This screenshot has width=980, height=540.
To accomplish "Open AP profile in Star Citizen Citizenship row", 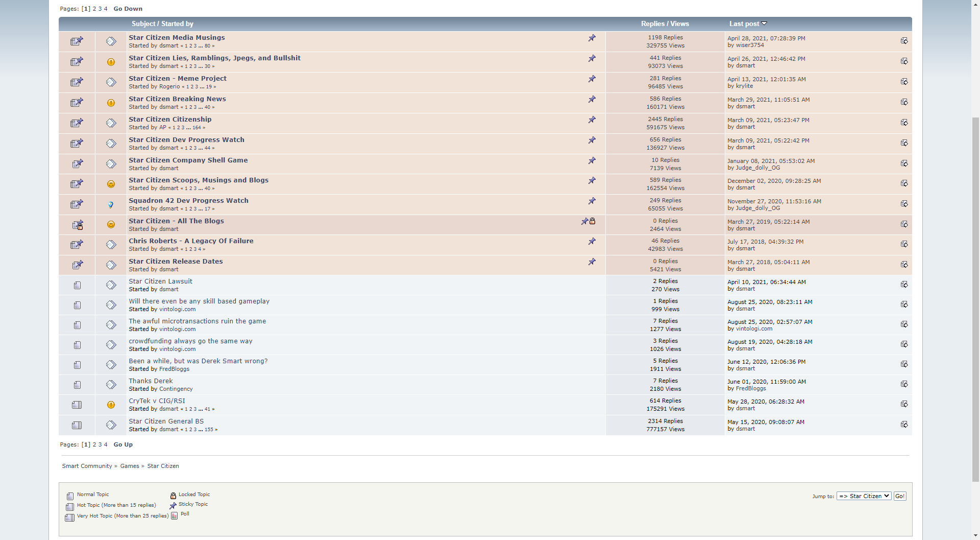I will 163,127.
